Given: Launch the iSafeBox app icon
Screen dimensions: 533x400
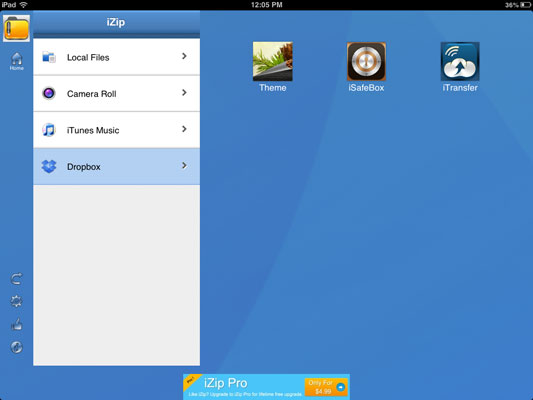Looking at the screenshot, I should pyautogui.click(x=366, y=62).
